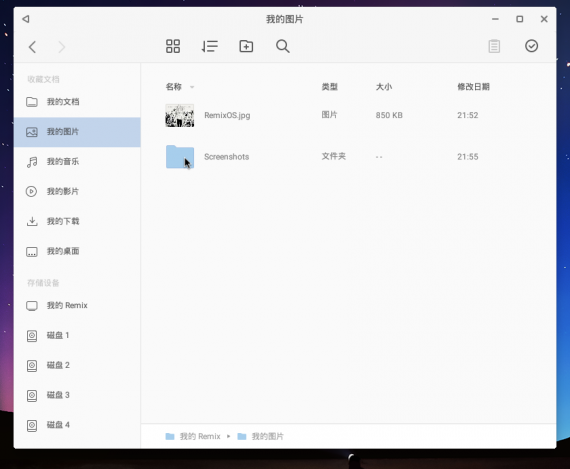Sort files by 类型 column
The image size is (570, 469).
pyautogui.click(x=329, y=87)
